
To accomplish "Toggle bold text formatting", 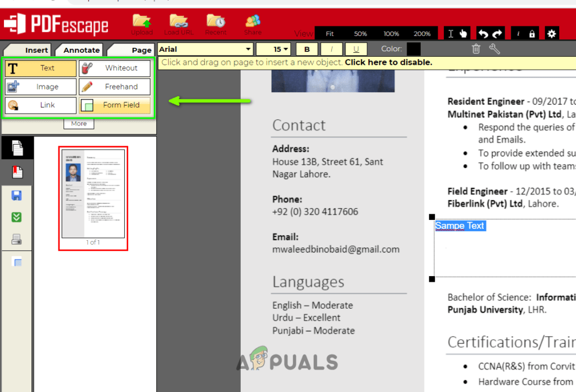I will pyautogui.click(x=307, y=49).
